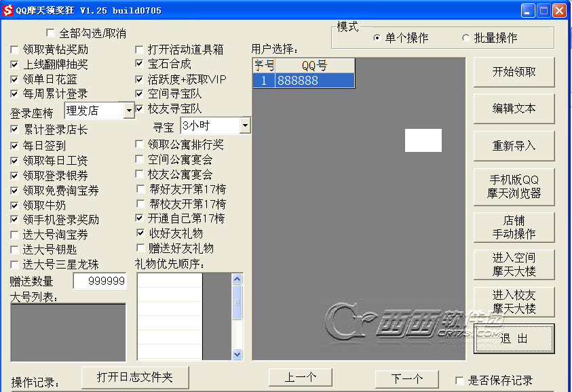The width and height of the screenshot is (572, 392).
Task: Uncheck 领取登录银券 checkbox
Action: 15,176
